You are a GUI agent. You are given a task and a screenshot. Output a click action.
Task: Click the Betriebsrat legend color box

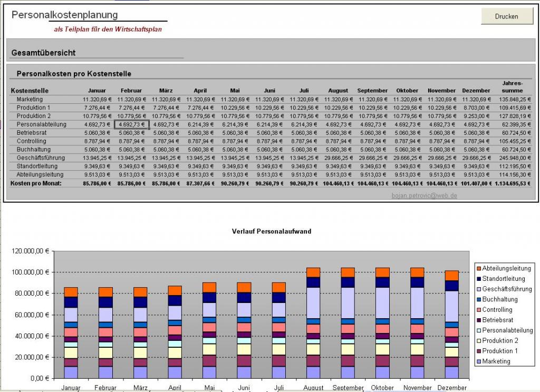(478, 320)
